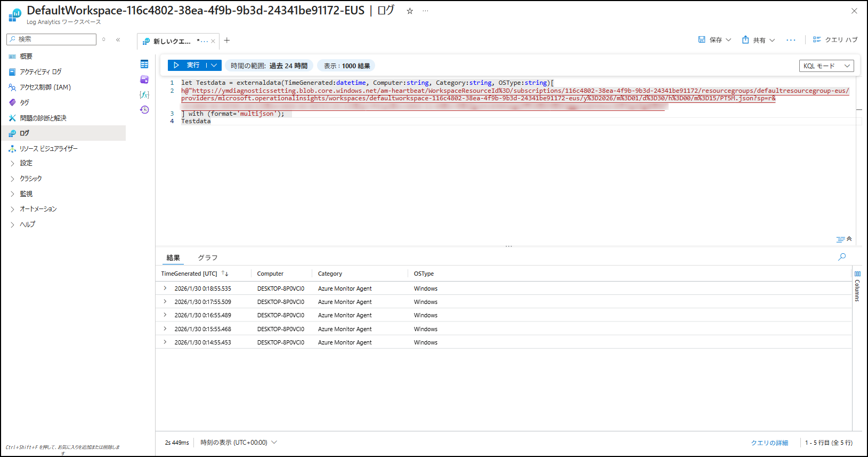Click the Computer column header
This screenshot has height=457, width=868.
[270, 274]
